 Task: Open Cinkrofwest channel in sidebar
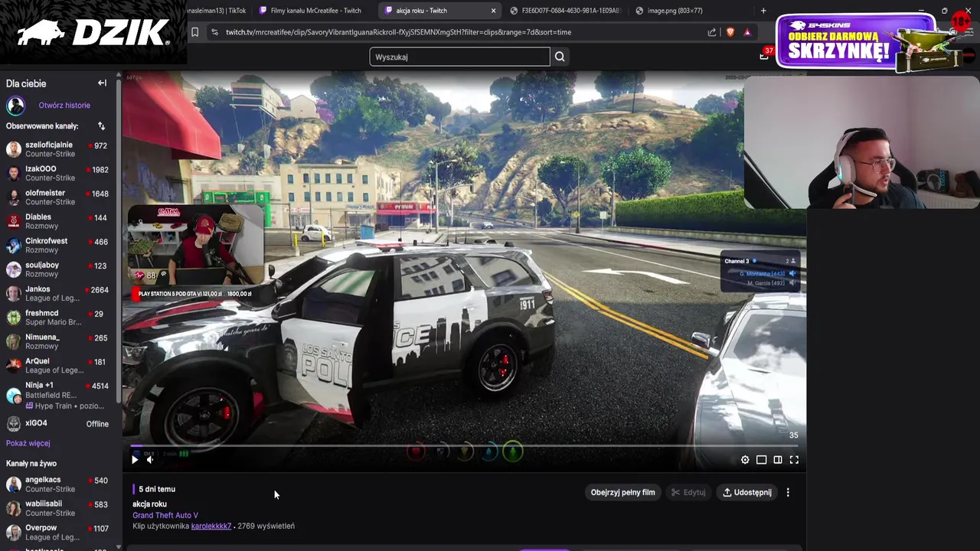pyautogui.click(x=58, y=246)
